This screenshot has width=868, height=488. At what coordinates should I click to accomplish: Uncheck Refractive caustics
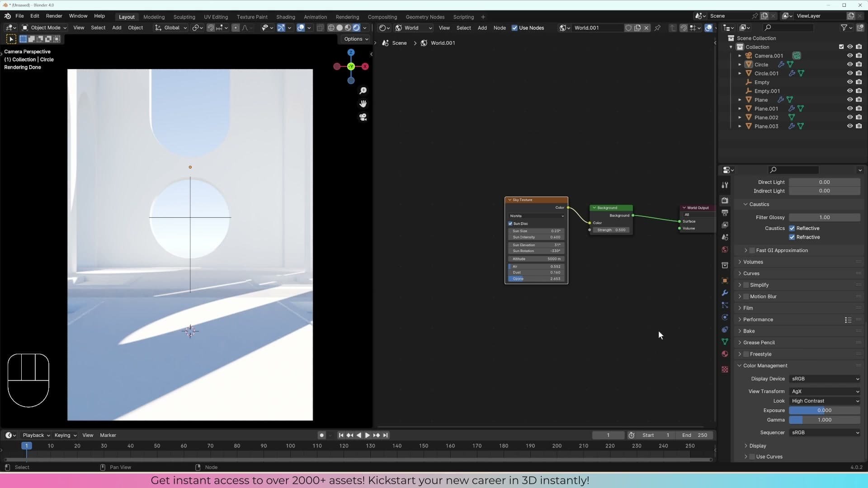pyautogui.click(x=792, y=237)
